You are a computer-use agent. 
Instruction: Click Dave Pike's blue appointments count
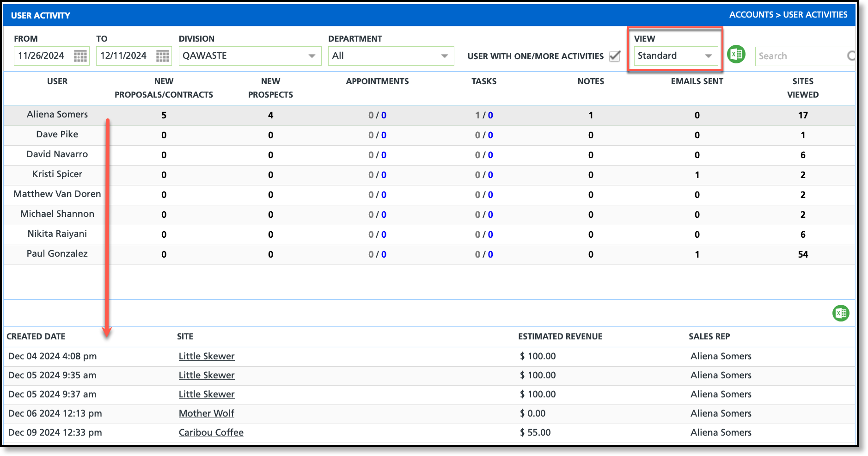[x=384, y=135]
